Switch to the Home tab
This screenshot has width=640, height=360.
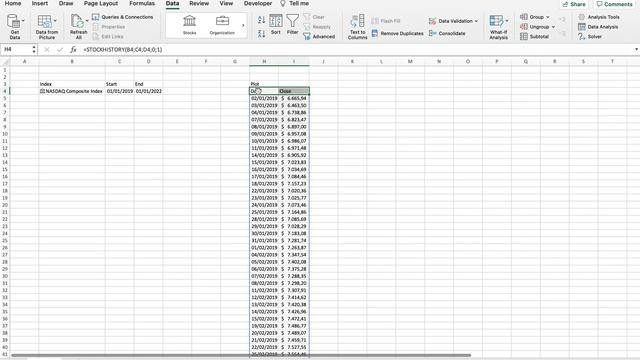13,3
